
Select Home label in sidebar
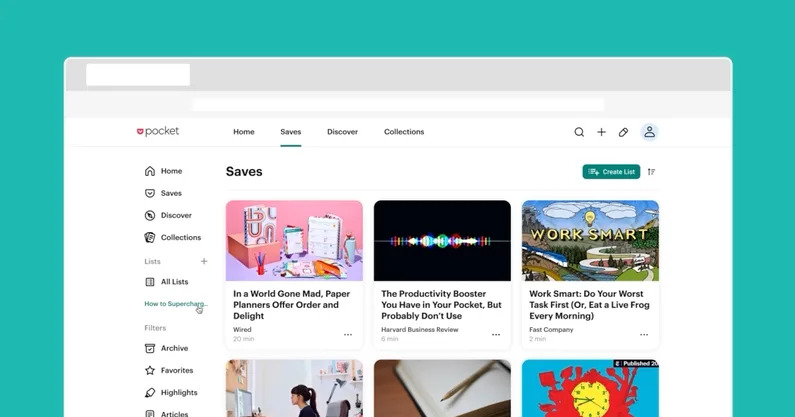[171, 171]
